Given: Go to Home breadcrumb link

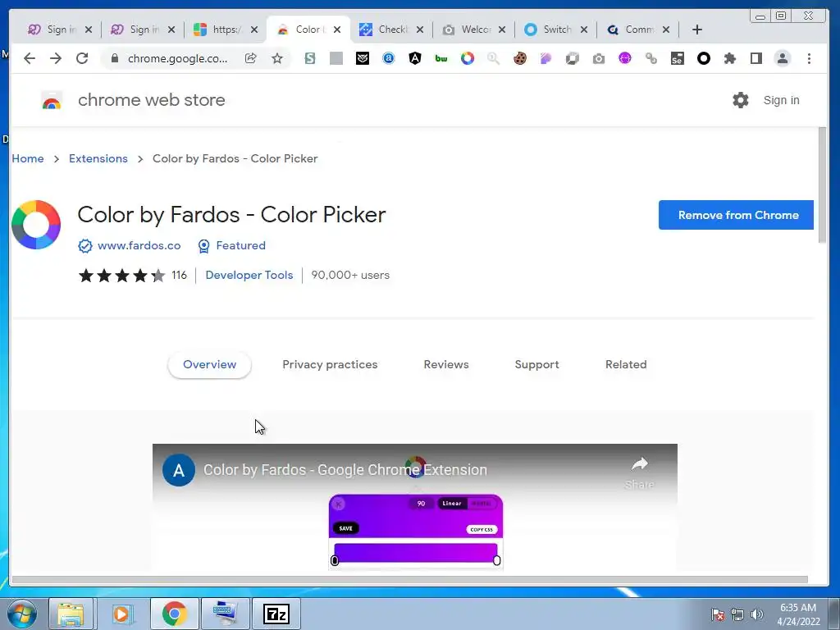Looking at the screenshot, I should pos(28,158).
